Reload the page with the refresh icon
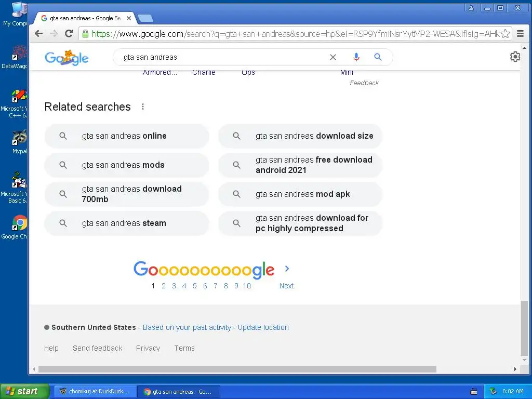Viewport: 532px width, 399px height. click(69, 33)
